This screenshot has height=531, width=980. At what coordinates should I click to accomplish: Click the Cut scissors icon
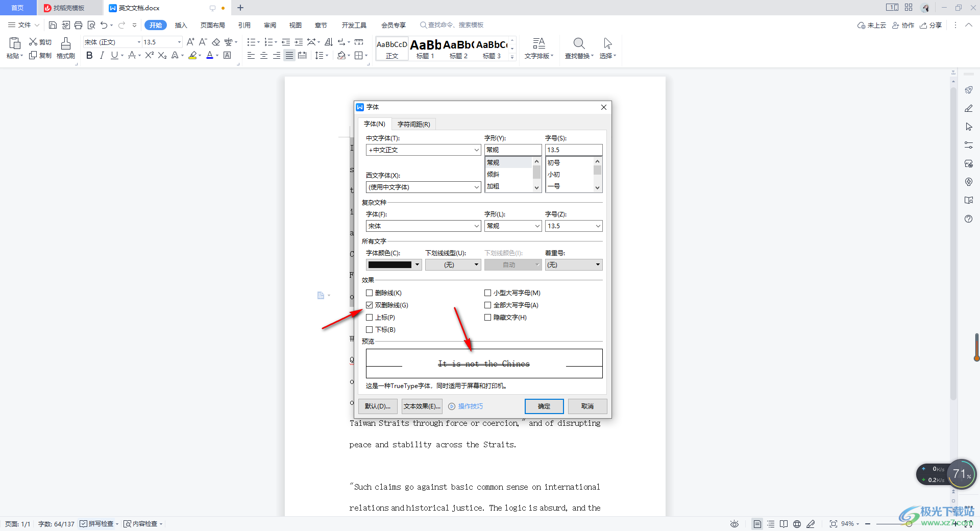(x=33, y=42)
